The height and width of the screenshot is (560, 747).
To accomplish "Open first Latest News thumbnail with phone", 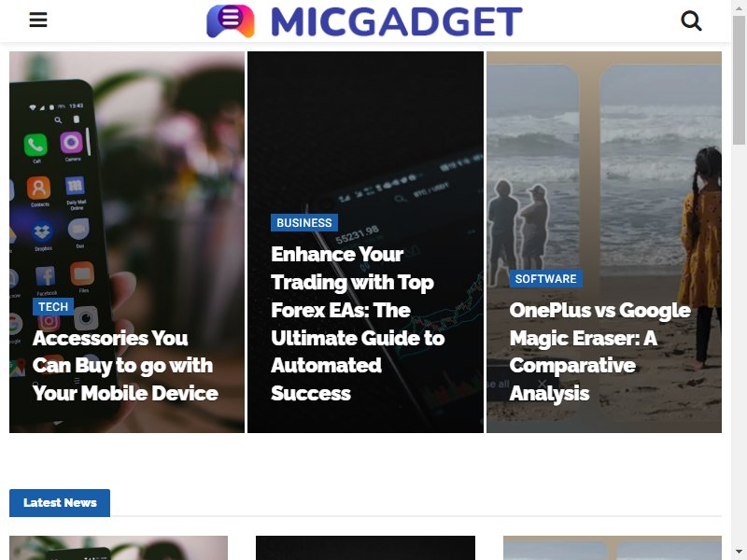I will tap(119, 548).
